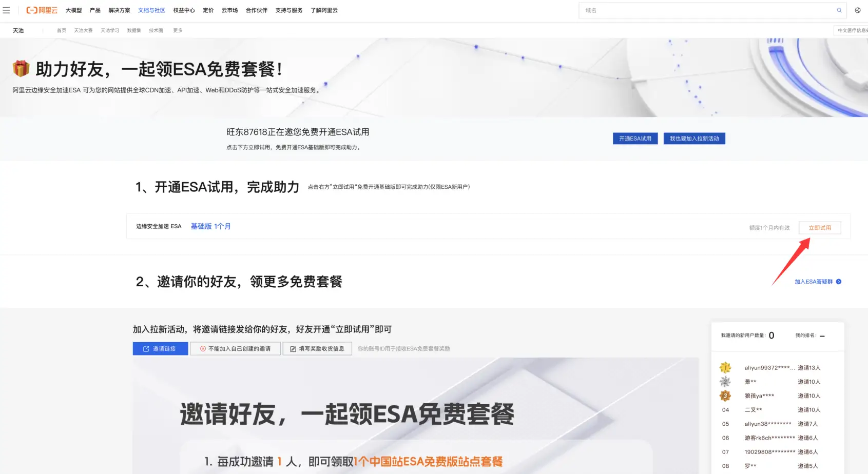
Task: Open the 天池大赛 page
Action: [x=83, y=30]
